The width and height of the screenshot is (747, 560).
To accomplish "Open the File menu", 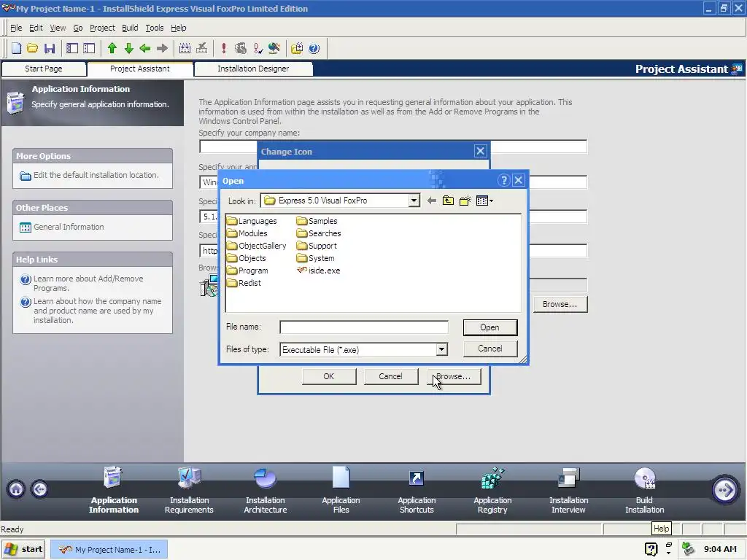I will coord(16,28).
